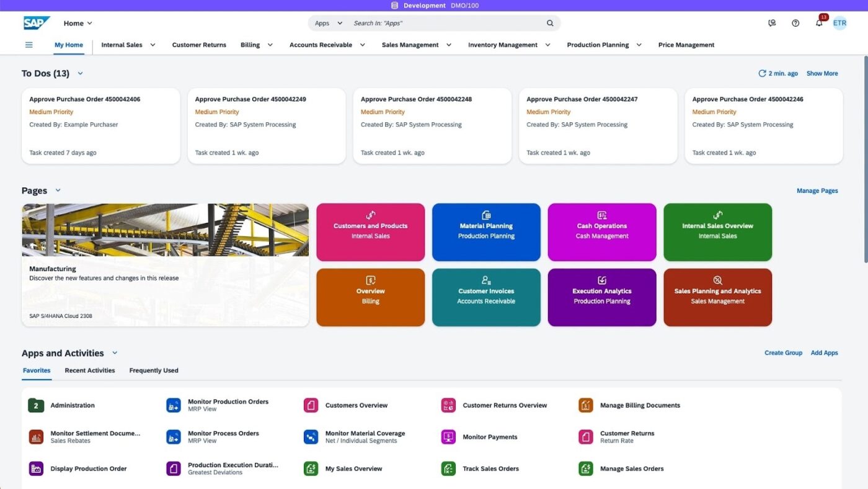Image resolution: width=868 pixels, height=489 pixels.
Task: Open the side navigation hamburger menu
Action: pyautogui.click(x=29, y=44)
